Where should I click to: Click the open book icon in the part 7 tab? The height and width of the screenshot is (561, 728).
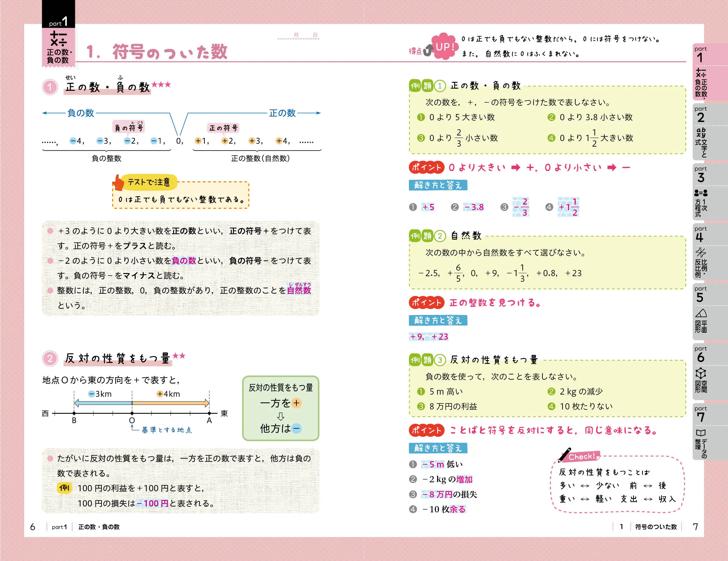coord(701,433)
